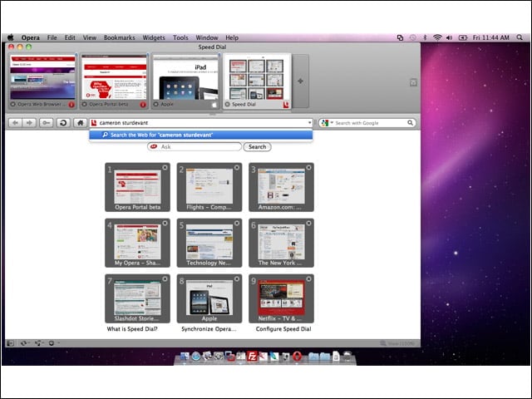This screenshot has width=532, height=399.
Task: Open speed dial 8 Apple thumbnail
Action: [x=209, y=298]
